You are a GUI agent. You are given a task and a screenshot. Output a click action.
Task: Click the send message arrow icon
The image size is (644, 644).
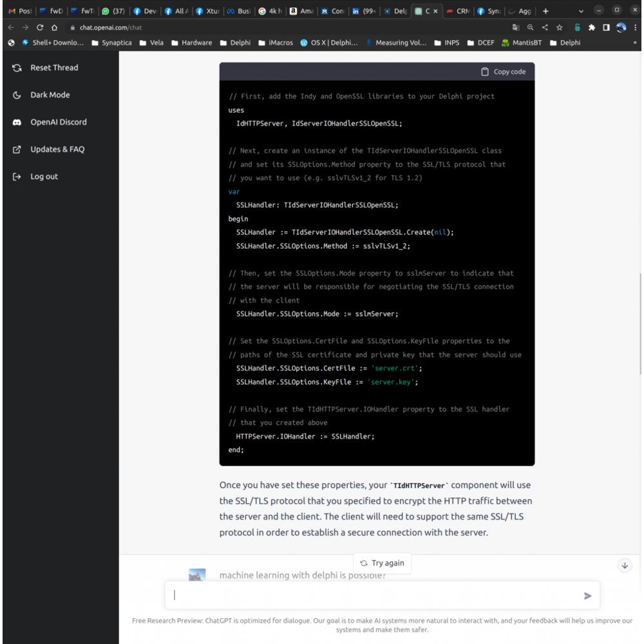(587, 596)
